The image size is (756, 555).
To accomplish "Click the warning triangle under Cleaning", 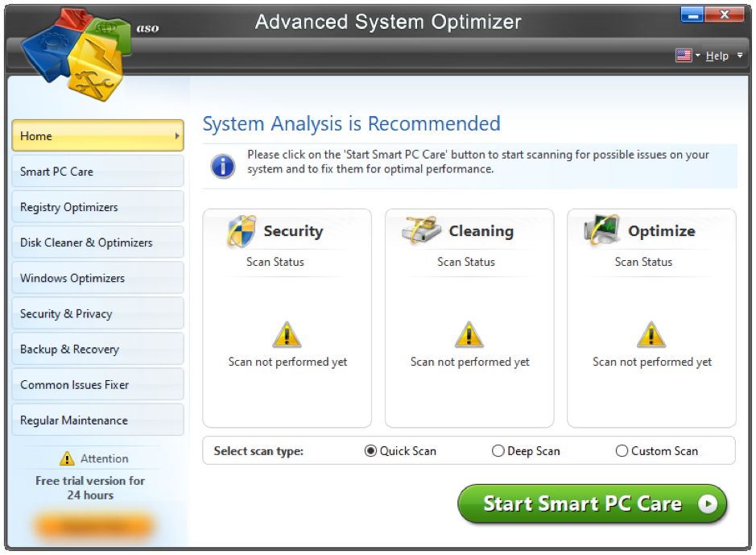I will tap(469, 334).
